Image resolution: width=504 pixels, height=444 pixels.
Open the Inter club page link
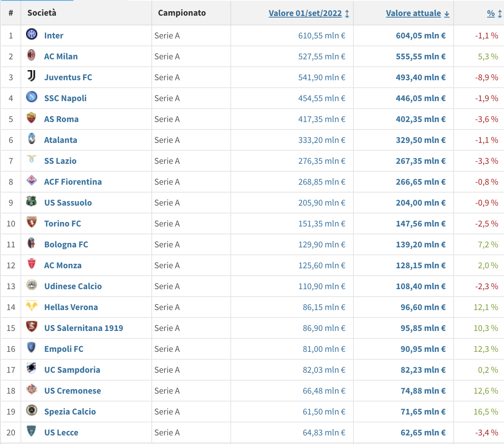pyautogui.click(x=54, y=35)
